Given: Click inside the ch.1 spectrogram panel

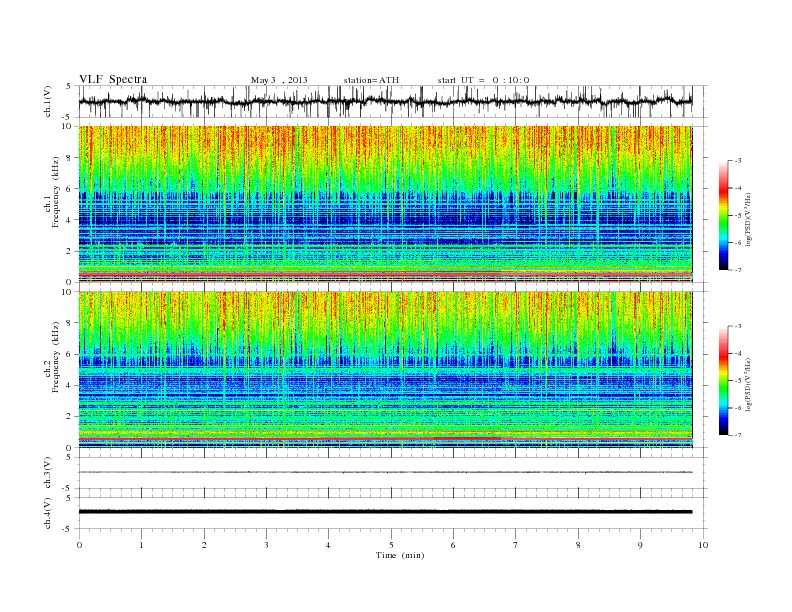Looking at the screenshot, I should point(385,204).
